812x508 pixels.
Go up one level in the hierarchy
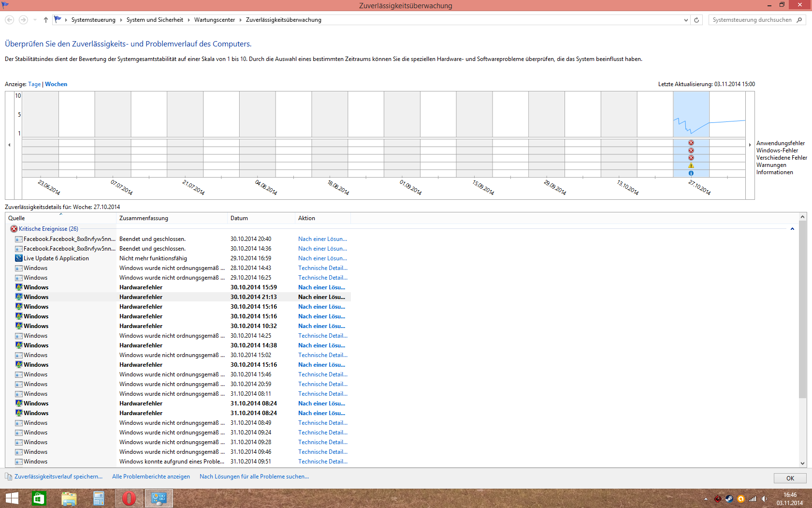click(46, 20)
